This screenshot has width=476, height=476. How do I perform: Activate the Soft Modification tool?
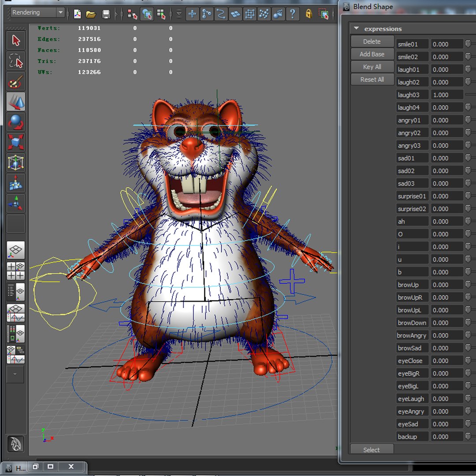(16, 183)
